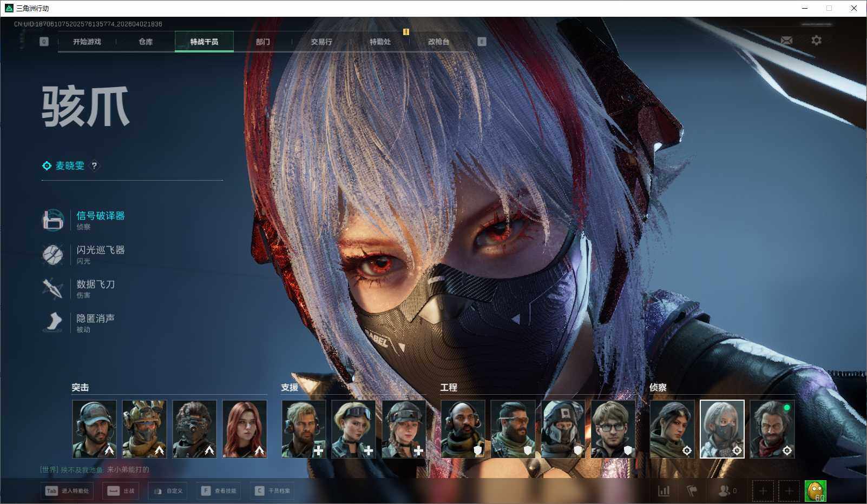Open the 自定义 customize button
The width and height of the screenshot is (867, 504).
[168, 491]
